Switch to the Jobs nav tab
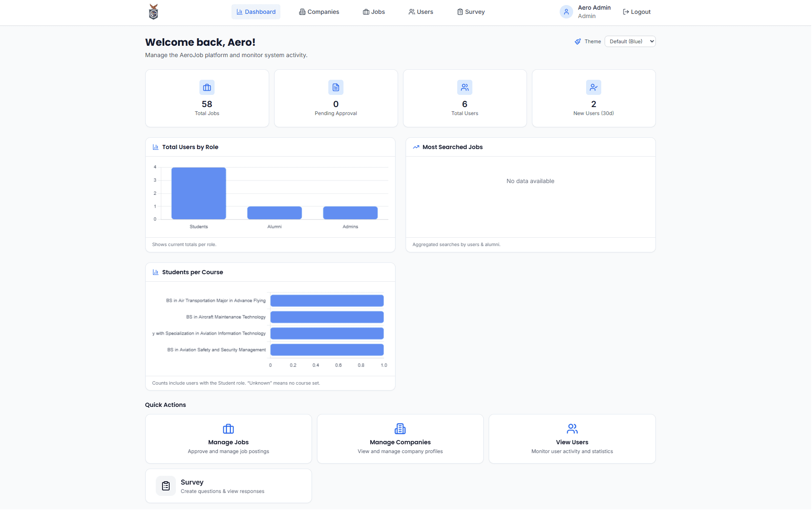The image size is (812, 519). pyautogui.click(x=374, y=12)
